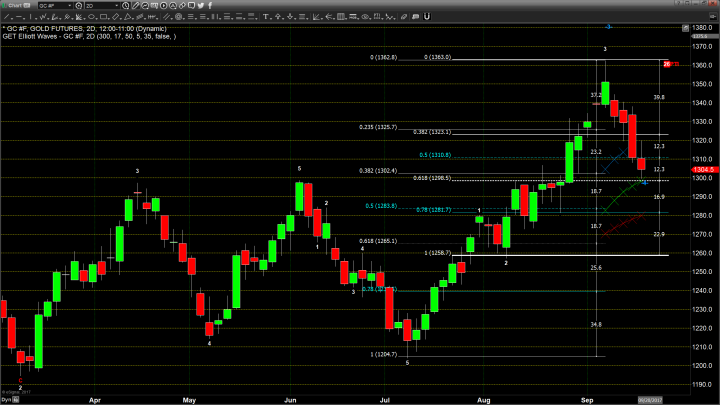Select the rectangle drawing tool
Screen dimensions: 720x405
click(154, 6)
